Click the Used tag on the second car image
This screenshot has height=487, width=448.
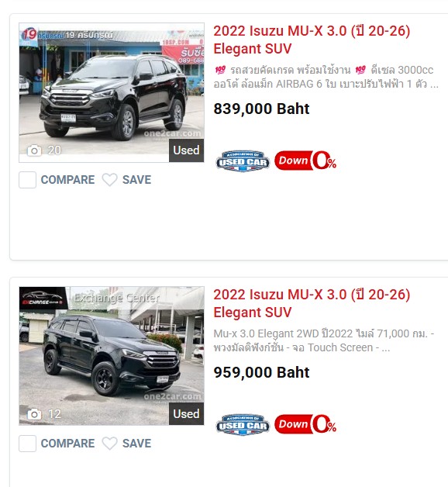click(x=186, y=414)
